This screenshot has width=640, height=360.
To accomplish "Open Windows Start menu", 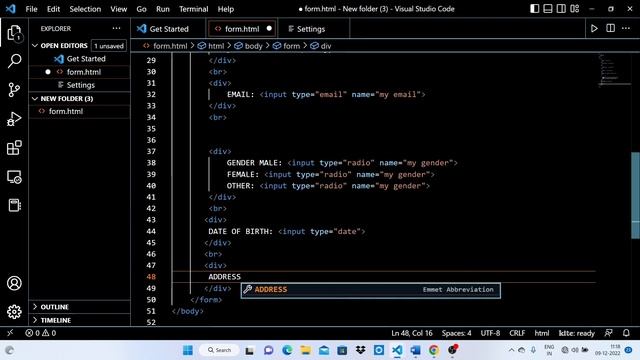I will [x=188, y=350].
